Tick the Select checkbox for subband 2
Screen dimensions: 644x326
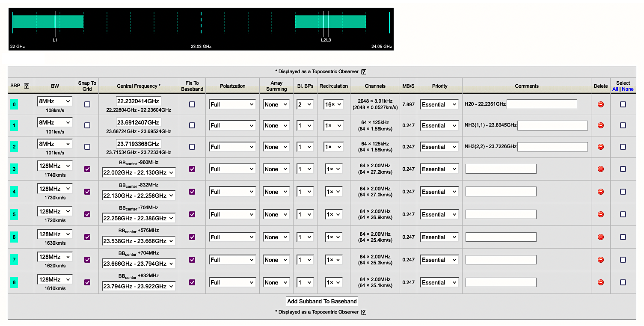623,147
